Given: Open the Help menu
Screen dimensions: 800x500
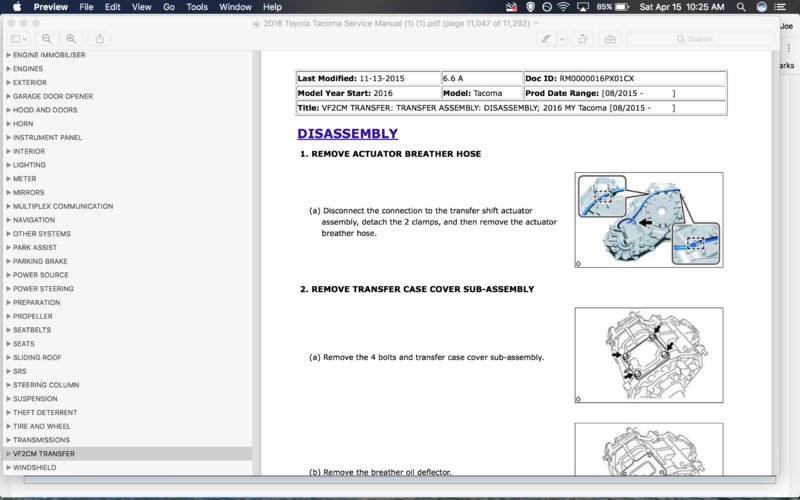Looking at the screenshot, I should (x=272, y=7).
